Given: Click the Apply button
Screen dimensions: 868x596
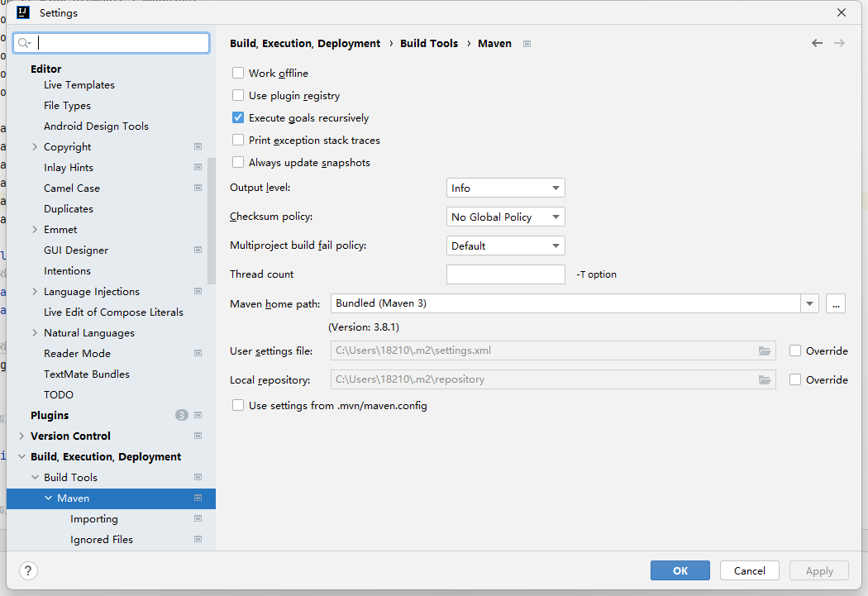Looking at the screenshot, I should pyautogui.click(x=819, y=570).
